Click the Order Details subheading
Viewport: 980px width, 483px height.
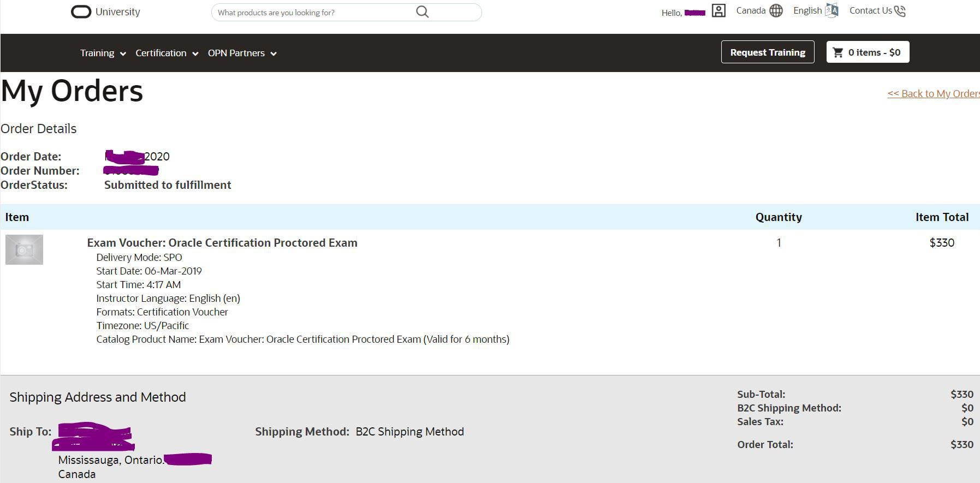tap(39, 129)
